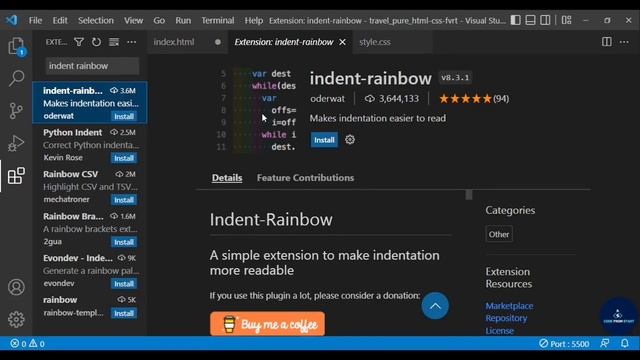Show errors and warnings in status bar
This screenshot has height=360, width=640.
pos(27,344)
